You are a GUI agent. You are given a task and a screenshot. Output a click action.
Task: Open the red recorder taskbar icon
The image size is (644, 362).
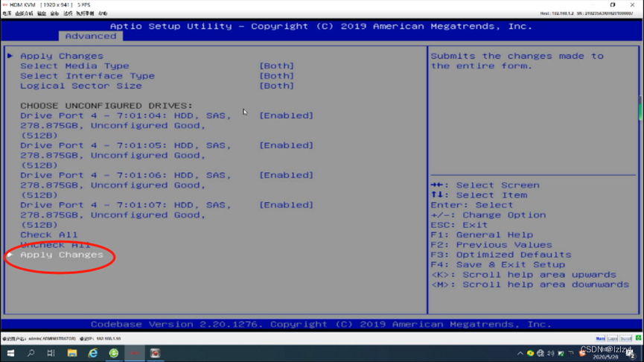156,353
